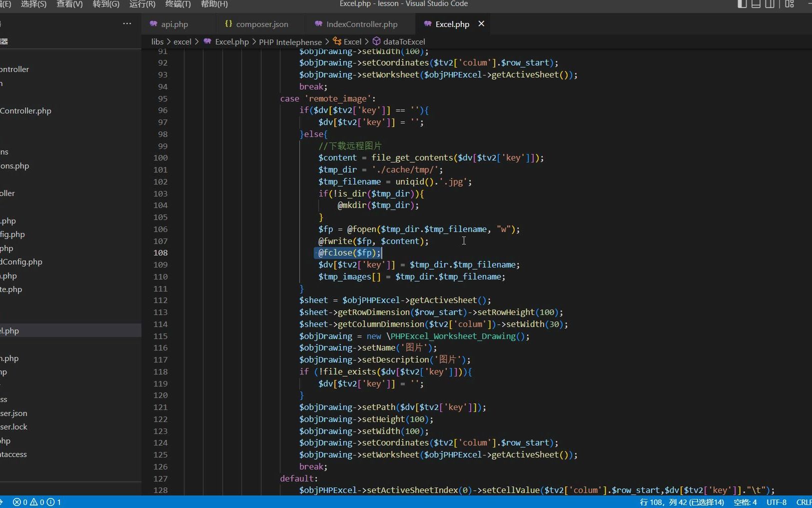Click the setName('图片') line
Image resolution: width=812 pixels, height=508 pixels.
pos(368,348)
